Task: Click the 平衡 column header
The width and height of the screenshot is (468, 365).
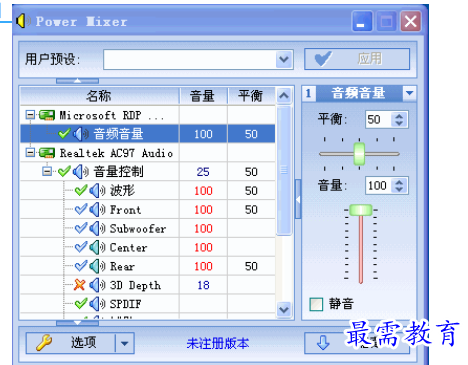Action: pyautogui.click(x=251, y=96)
